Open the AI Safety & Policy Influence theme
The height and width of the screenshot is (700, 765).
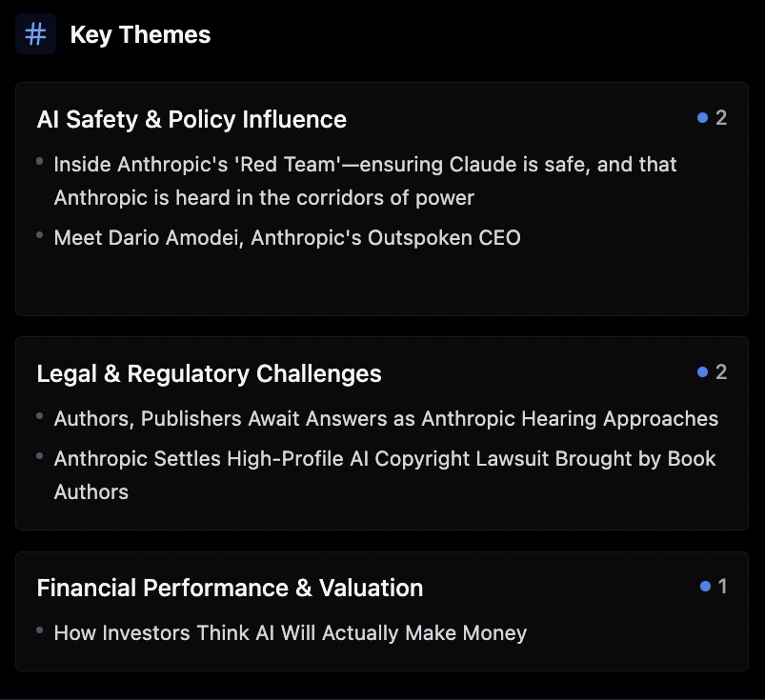(x=191, y=119)
